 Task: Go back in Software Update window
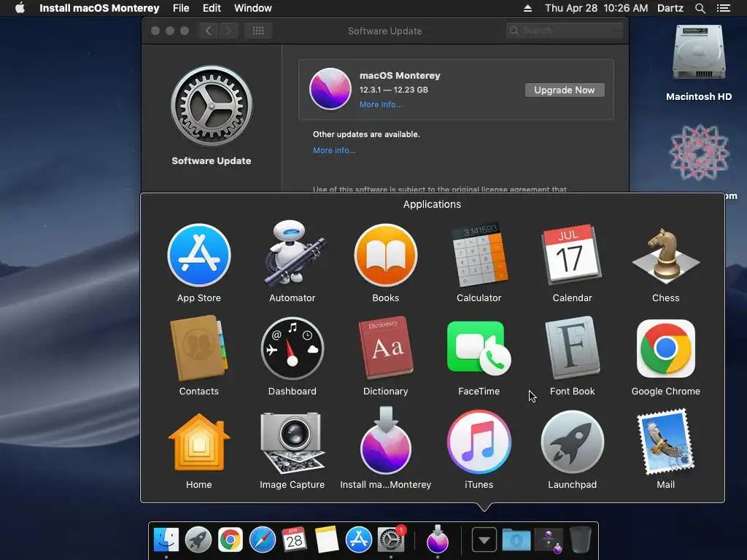[x=208, y=31]
